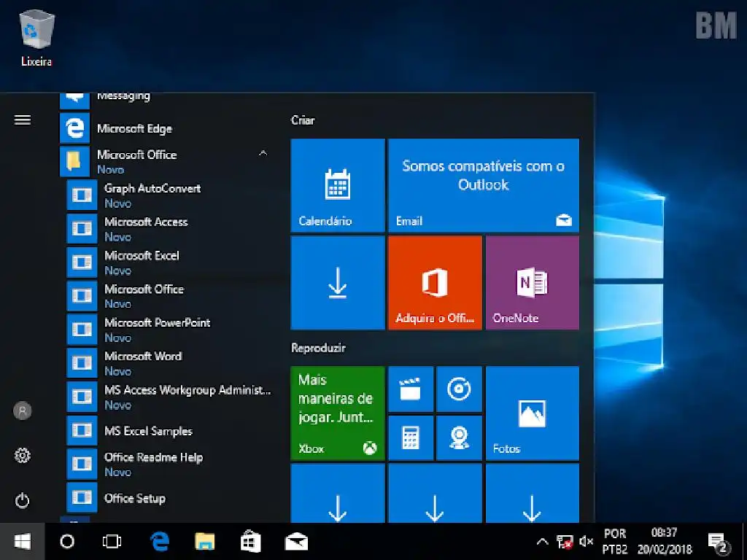
Task: Show hidden system tray icons
Action: tap(542, 542)
